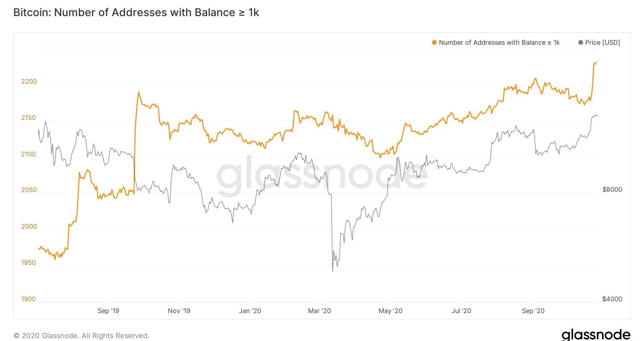Click the 2200 left axis value
Viewport: 644px width, 341px height.
coord(29,82)
